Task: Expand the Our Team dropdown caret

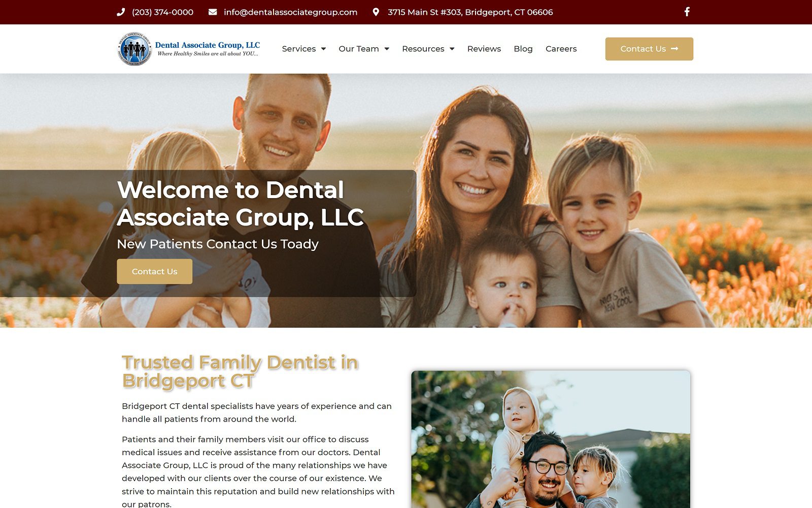Action: (387, 49)
